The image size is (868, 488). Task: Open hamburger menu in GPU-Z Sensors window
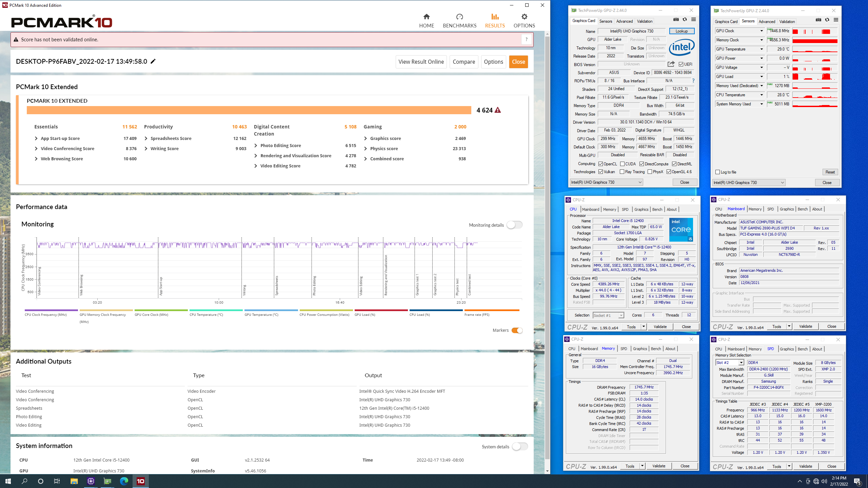click(x=836, y=20)
